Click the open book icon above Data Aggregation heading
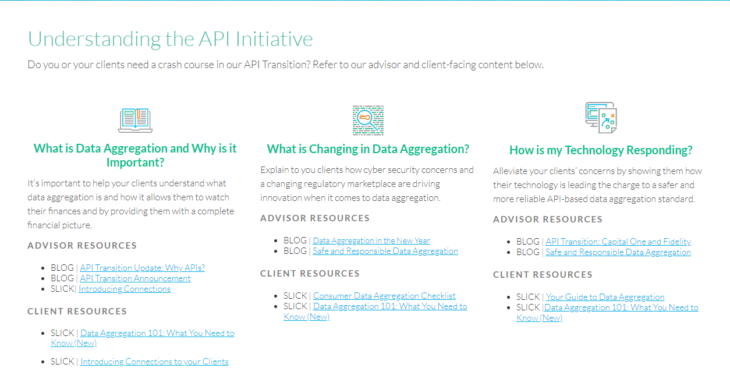This screenshot has width=730, height=375. (135, 120)
